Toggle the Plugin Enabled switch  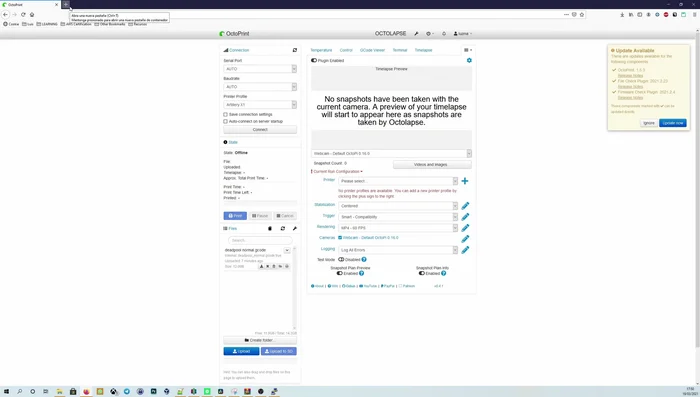314,60
